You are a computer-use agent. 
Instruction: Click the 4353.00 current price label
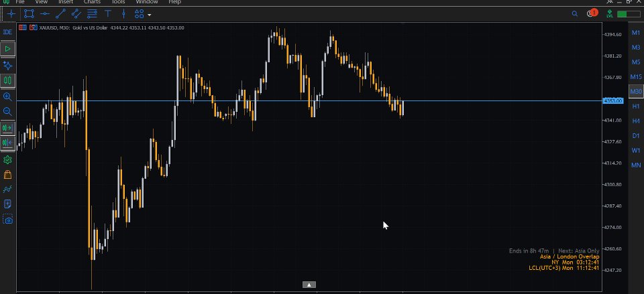[612, 100]
